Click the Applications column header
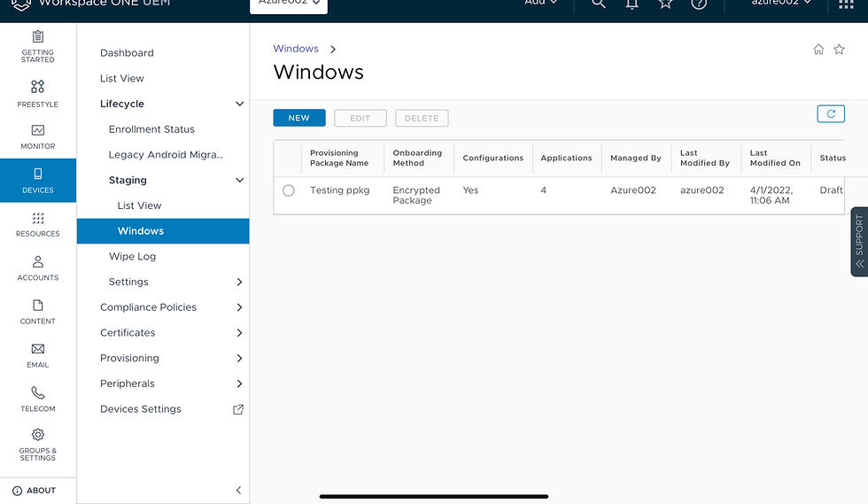 (566, 158)
